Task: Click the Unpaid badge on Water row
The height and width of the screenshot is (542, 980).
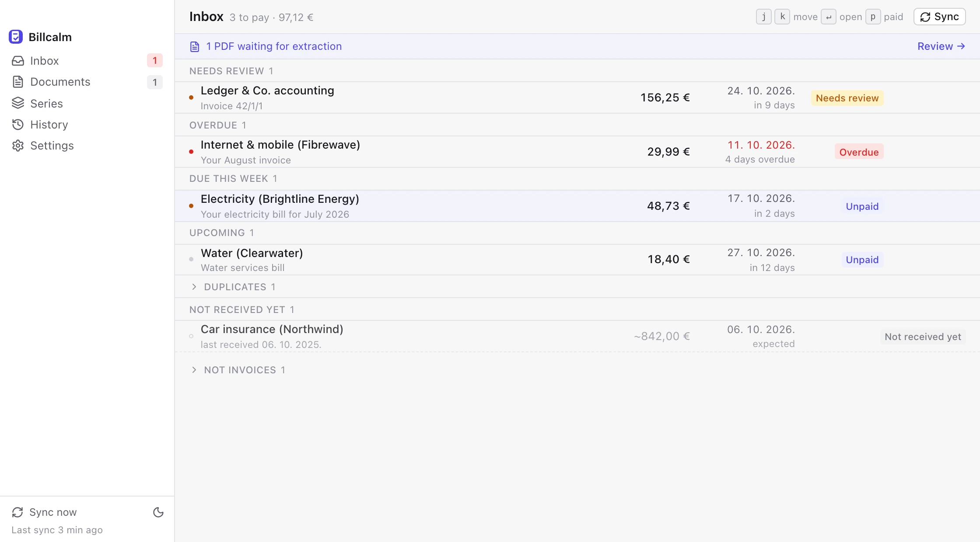Action: tap(862, 260)
